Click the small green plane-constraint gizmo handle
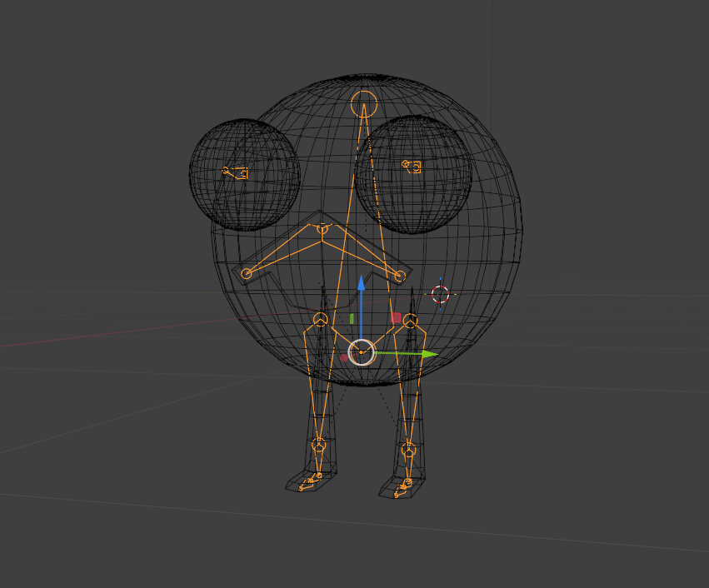This screenshot has height=588, width=709. point(352,319)
